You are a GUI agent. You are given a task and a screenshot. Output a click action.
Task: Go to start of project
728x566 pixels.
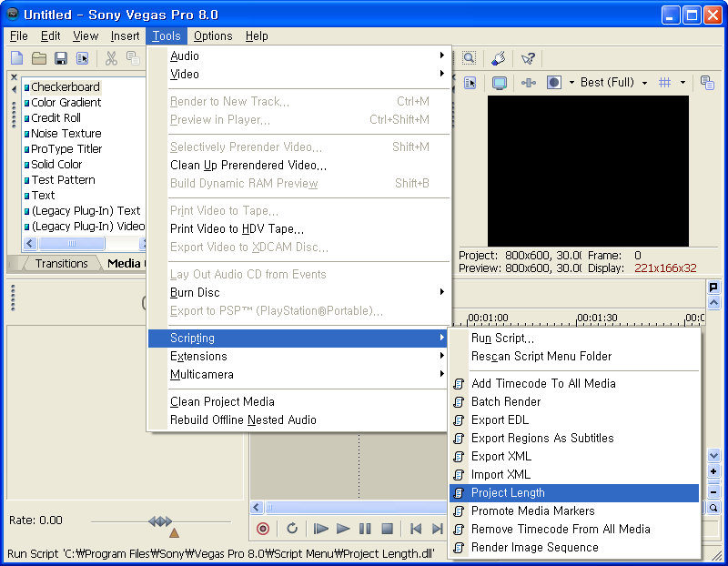(416, 529)
